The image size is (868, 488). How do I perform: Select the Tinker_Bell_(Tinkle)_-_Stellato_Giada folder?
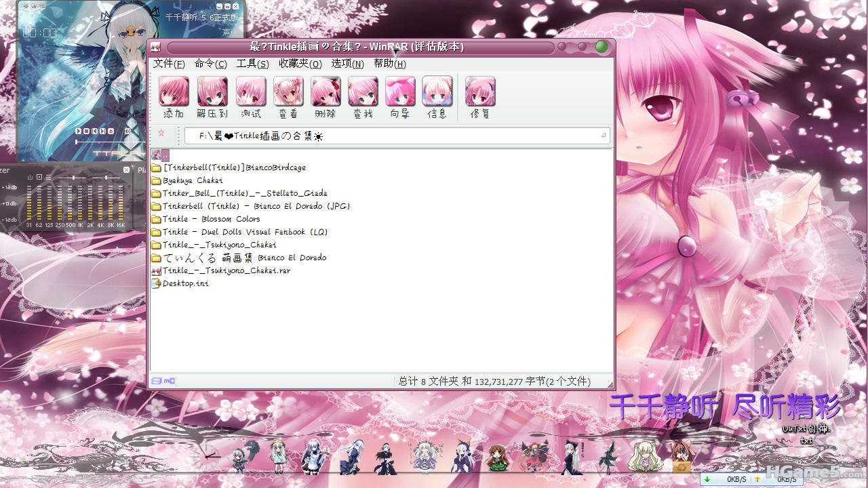[239, 193]
